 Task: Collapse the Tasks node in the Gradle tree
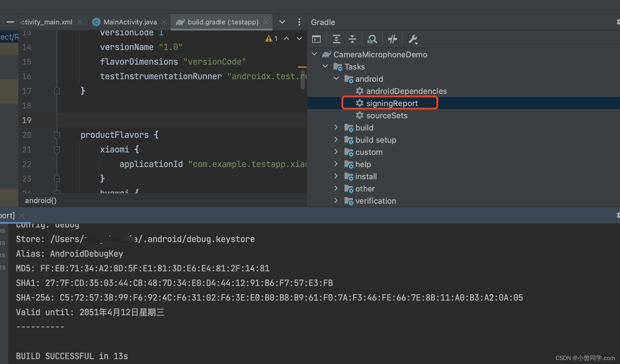[325, 66]
